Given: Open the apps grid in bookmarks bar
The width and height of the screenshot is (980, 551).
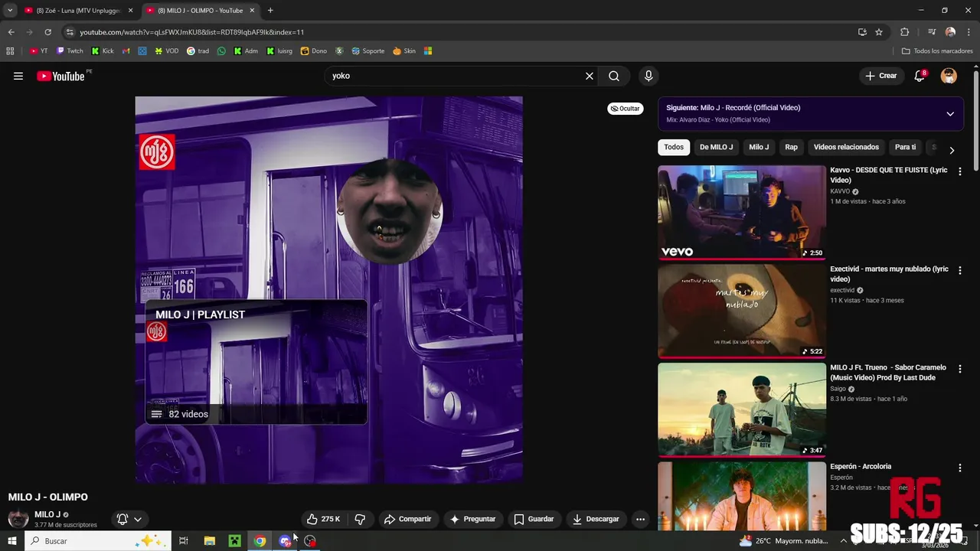Looking at the screenshot, I should point(10,51).
